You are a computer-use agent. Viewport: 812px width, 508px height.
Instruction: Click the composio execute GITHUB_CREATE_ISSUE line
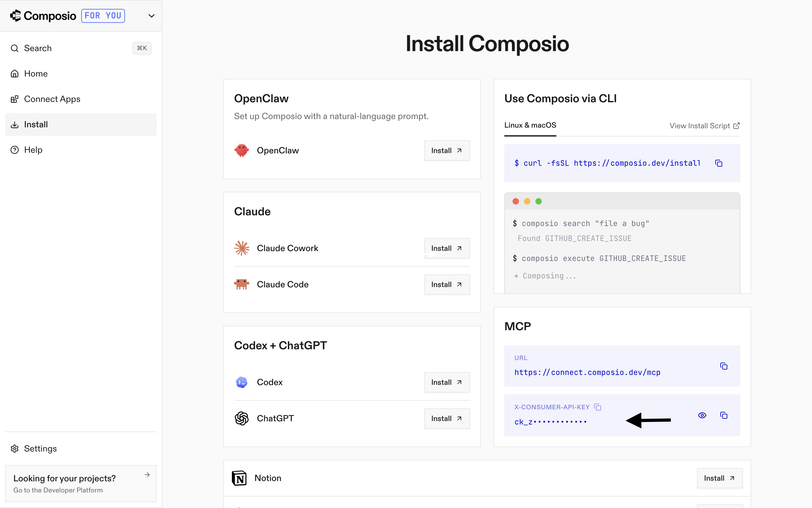(x=599, y=258)
